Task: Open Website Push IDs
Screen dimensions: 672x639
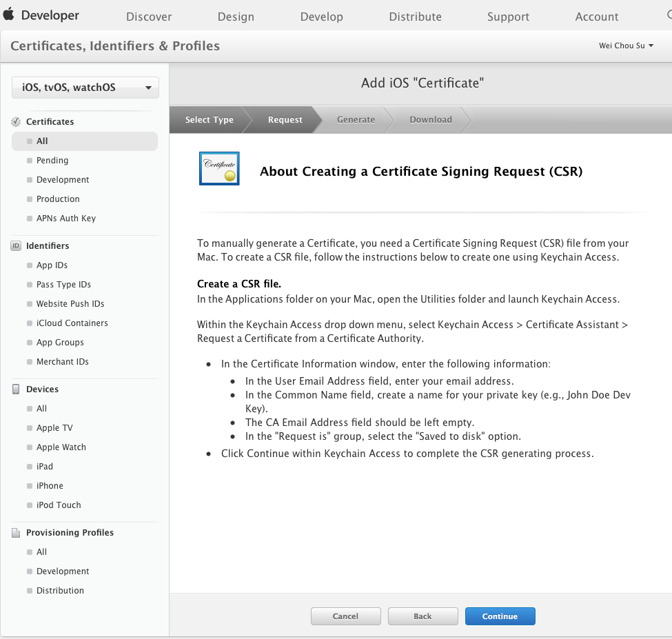Action: pos(70,304)
